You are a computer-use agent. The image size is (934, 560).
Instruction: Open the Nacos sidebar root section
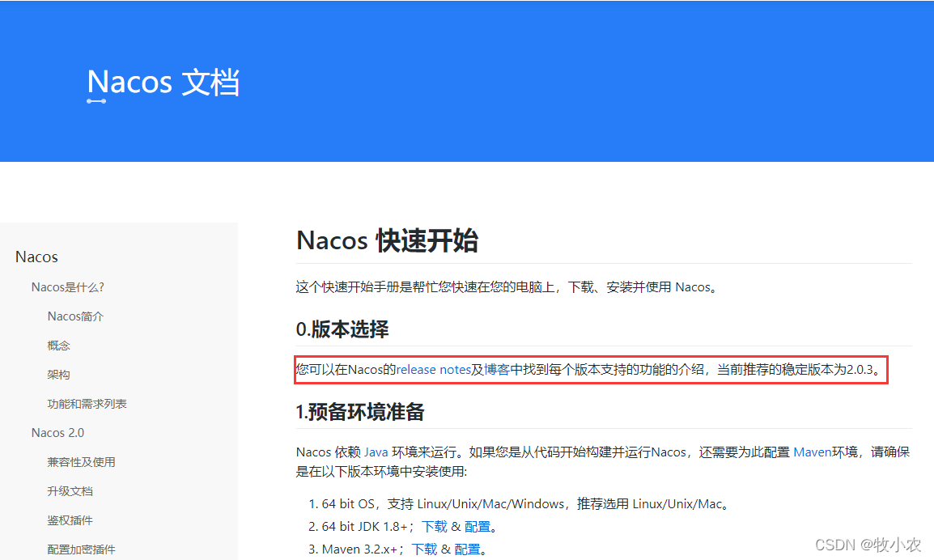(x=36, y=257)
